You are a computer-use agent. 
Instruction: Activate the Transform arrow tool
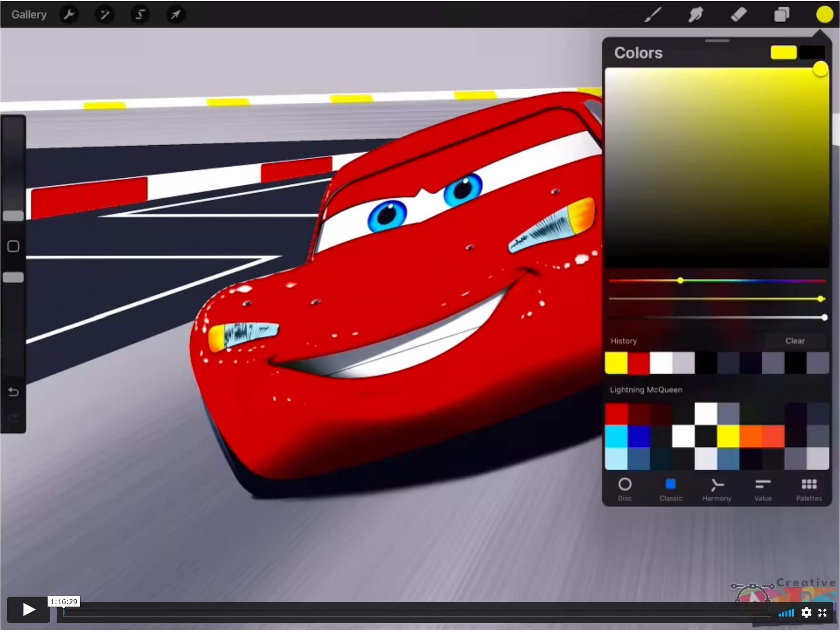(176, 15)
